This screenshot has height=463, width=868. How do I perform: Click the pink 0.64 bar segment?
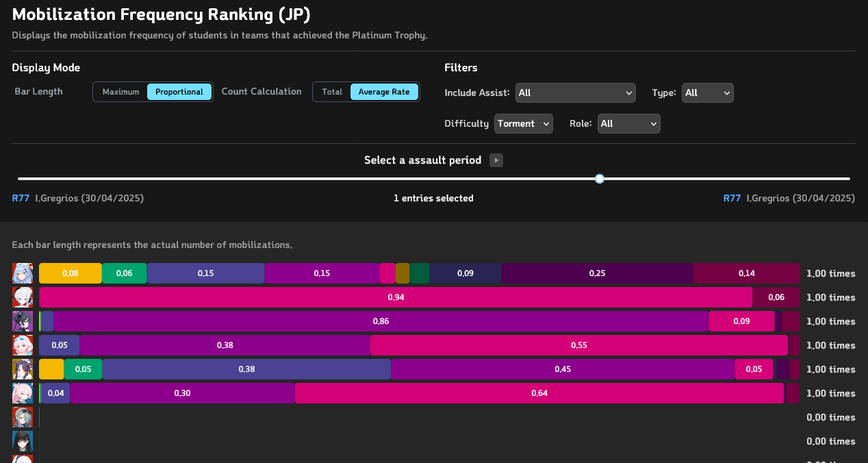(x=539, y=393)
